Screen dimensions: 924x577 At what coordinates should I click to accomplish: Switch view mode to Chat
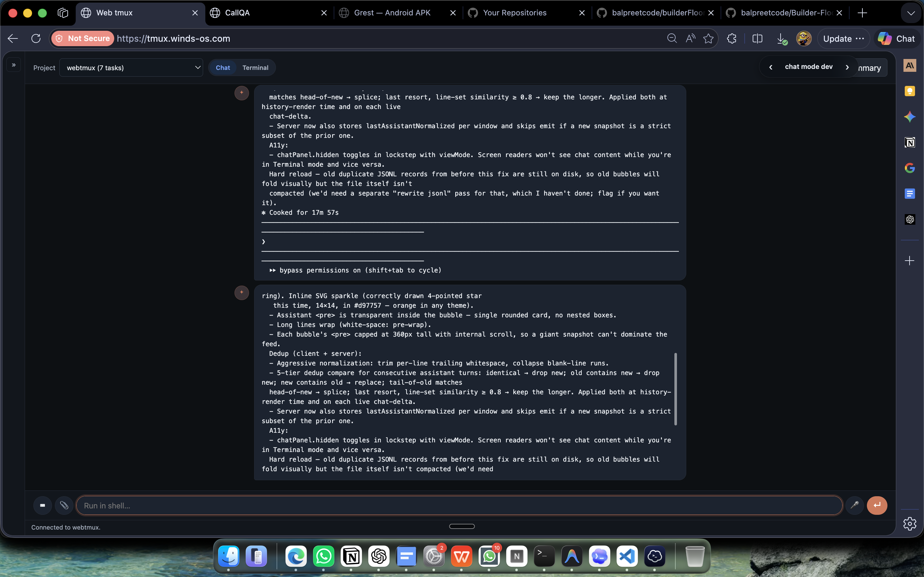coord(223,68)
